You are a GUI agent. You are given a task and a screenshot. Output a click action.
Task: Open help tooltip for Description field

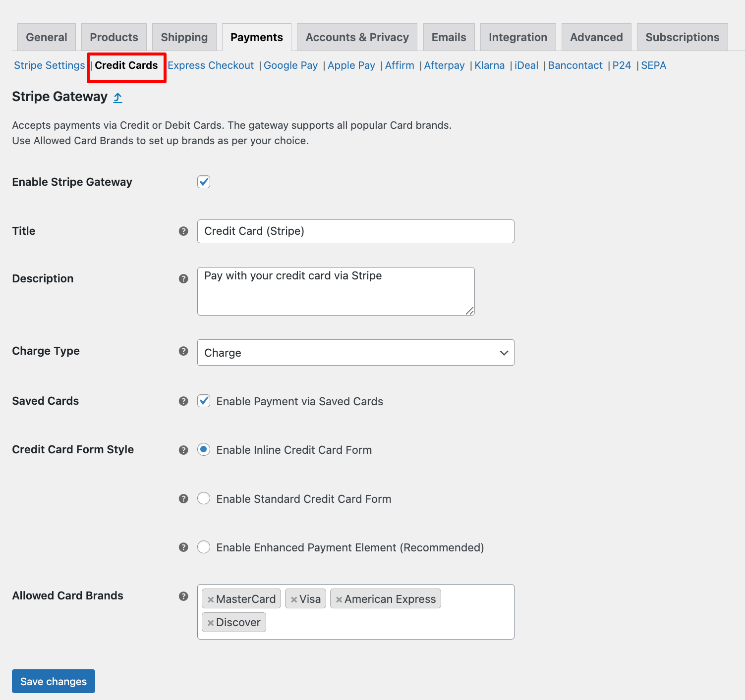pyautogui.click(x=183, y=279)
